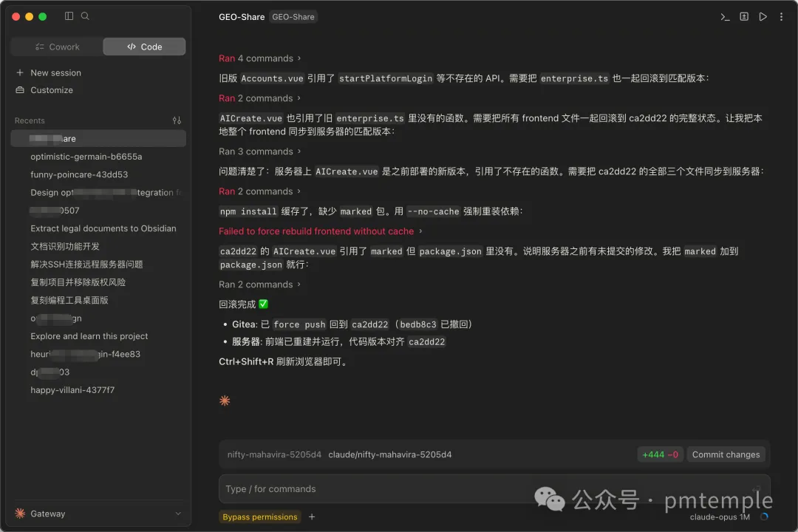
Task: Open the preview panel icon in header
Action: click(x=744, y=17)
